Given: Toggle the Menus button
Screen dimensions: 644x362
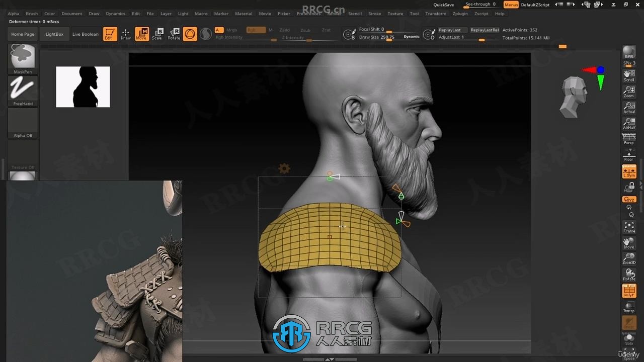Looking at the screenshot, I should click(511, 5).
